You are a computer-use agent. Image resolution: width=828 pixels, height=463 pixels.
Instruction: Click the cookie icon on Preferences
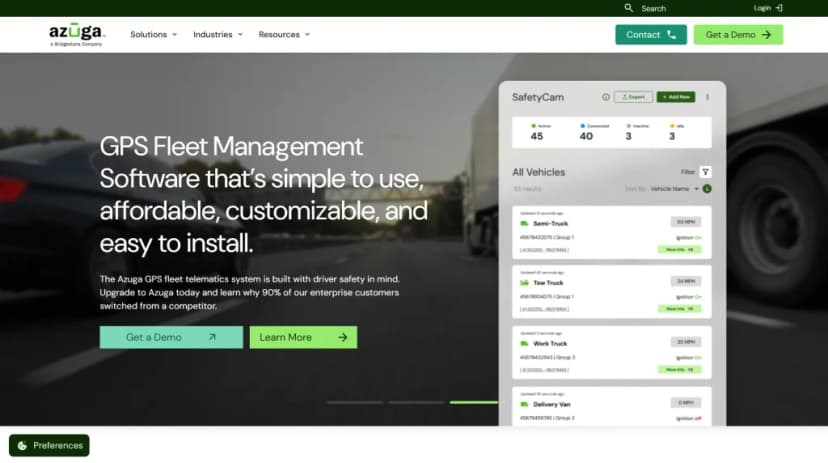coord(22,446)
